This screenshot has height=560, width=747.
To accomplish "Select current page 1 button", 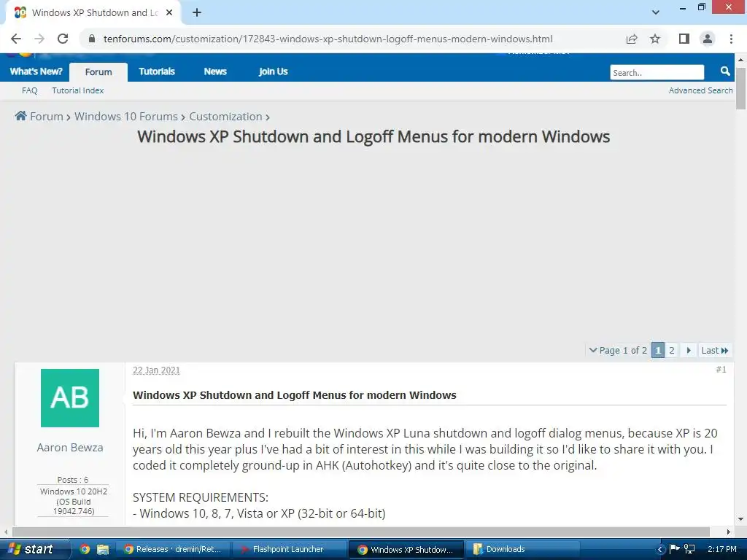I will coord(658,351).
